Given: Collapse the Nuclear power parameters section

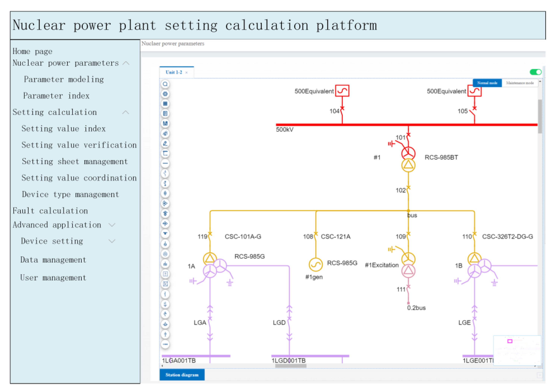Looking at the screenshot, I should [126, 63].
